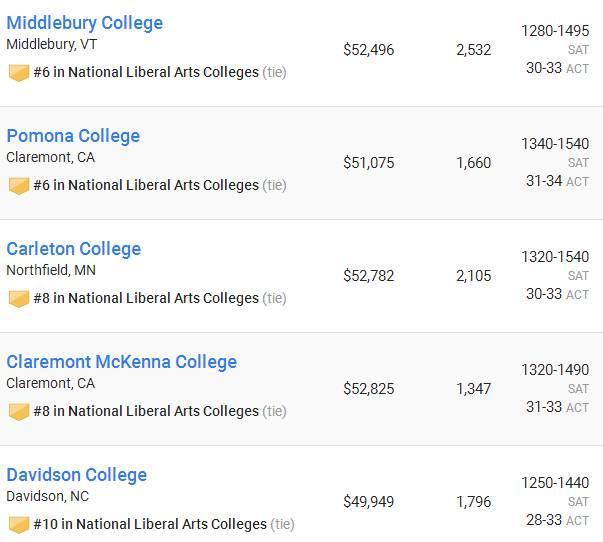Click the gold rank badge for Carleton College
This screenshot has width=603, height=542.
(19, 299)
